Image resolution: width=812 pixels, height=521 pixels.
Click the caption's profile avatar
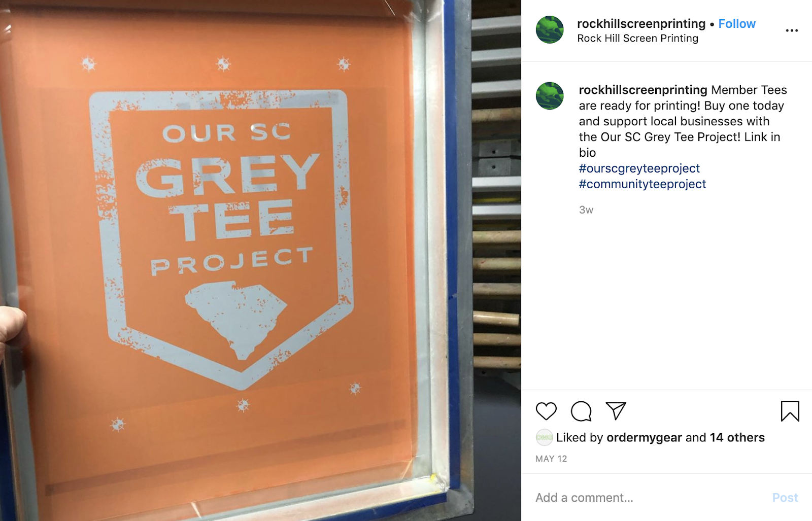coord(550,95)
